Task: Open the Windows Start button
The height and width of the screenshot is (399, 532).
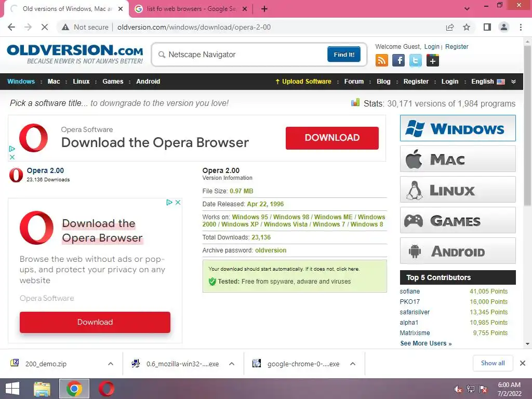Action: pos(12,389)
